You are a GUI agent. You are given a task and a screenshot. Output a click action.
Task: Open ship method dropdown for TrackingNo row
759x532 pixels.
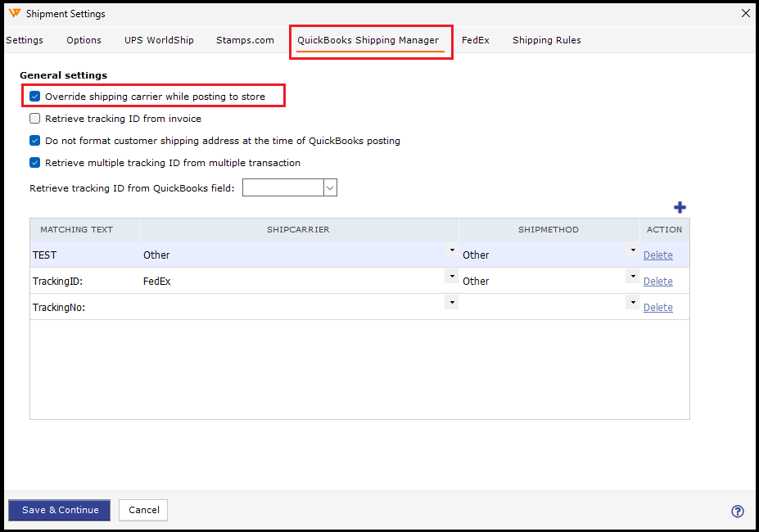coord(632,303)
